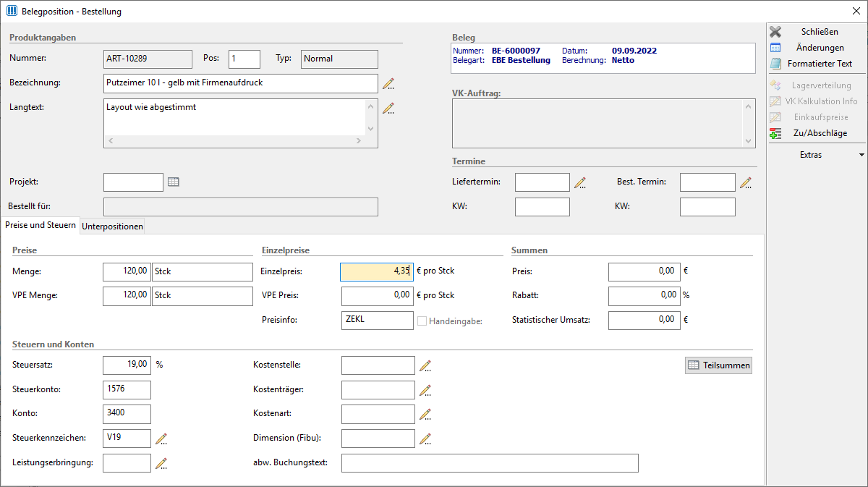Click the Kostenträger input field
Image resolution: width=868 pixels, height=487 pixels.
pyautogui.click(x=378, y=390)
